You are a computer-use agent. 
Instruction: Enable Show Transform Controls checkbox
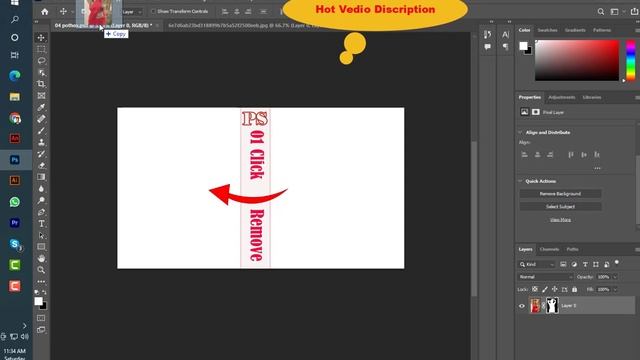(x=153, y=11)
